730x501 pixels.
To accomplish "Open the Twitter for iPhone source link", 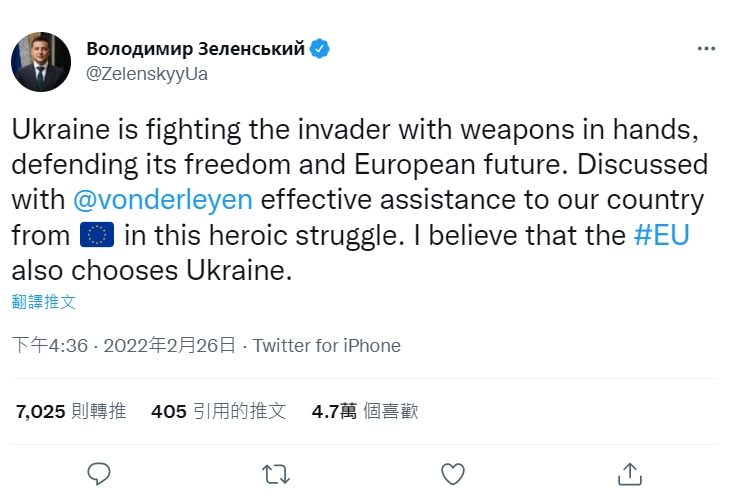I will click(326, 346).
